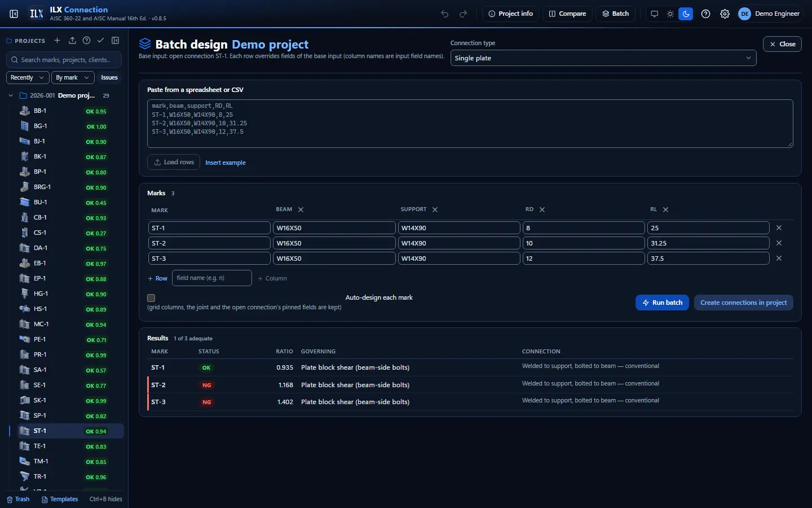This screenshot has height=508, width=812.
Task: Select ST-2 result row with ratio 1.168
Action: click(x=470, y=385)
